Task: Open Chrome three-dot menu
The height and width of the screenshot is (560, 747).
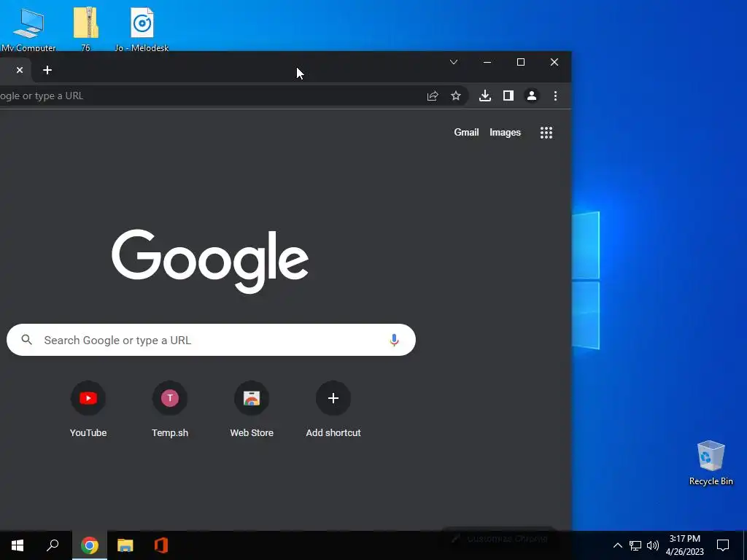Action: (x=555, y=96)
